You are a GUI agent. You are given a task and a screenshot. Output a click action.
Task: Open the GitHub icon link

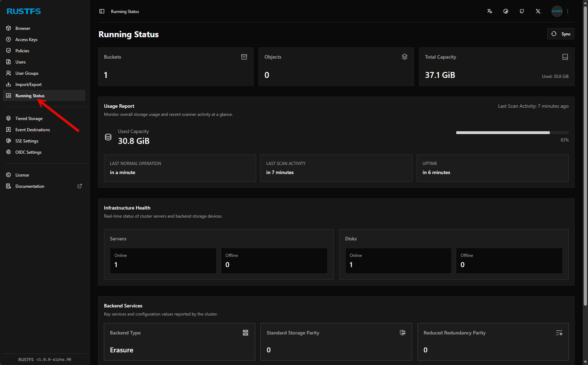click(x=522, y=11)
